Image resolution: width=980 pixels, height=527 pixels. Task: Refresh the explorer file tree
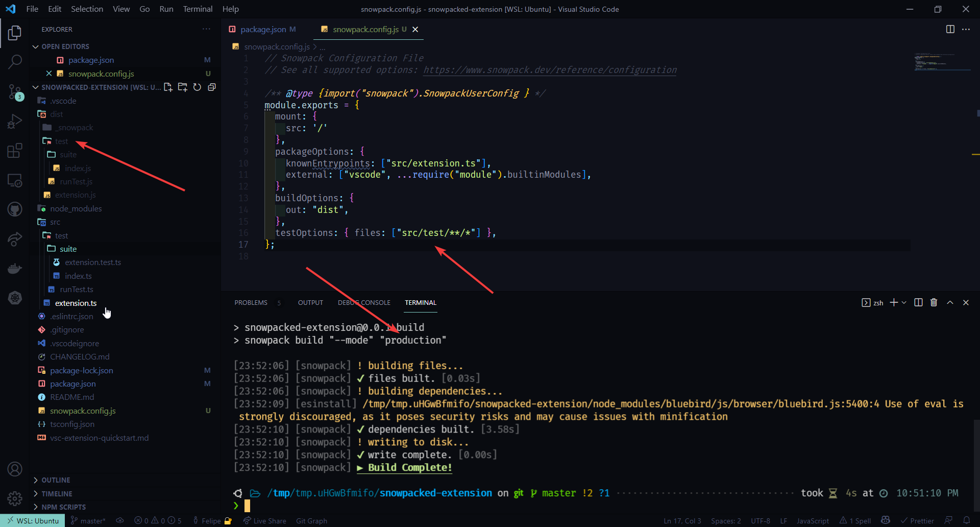(197, 87)
